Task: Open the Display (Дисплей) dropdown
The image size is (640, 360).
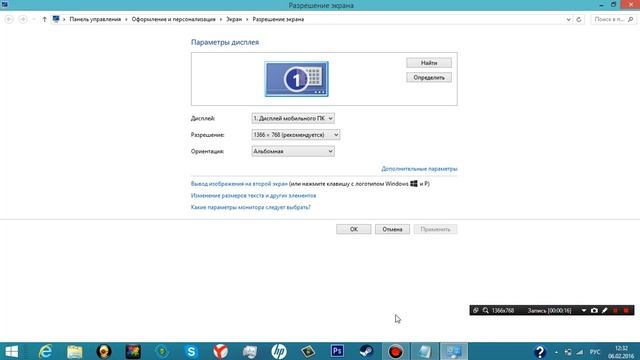Action: (x=293, y=118)
